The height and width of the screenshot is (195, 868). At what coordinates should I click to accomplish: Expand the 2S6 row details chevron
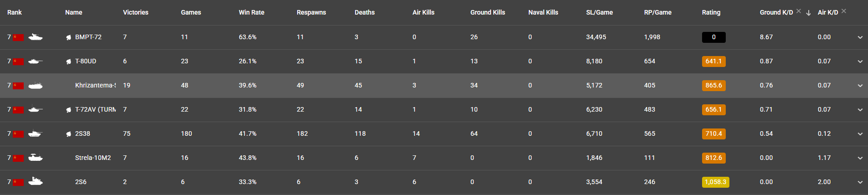(860, 182)
